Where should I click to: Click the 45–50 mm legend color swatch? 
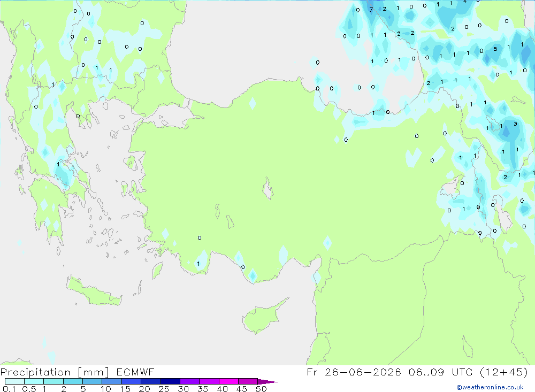[x=248, y=381]
